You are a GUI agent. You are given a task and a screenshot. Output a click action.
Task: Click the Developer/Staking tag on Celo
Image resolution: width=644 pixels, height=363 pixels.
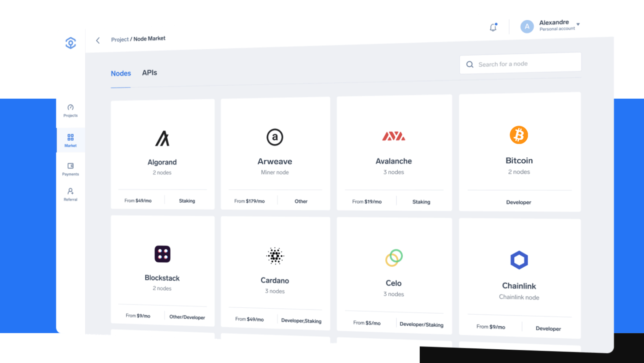pyautogui.click(x=422, y=325)
